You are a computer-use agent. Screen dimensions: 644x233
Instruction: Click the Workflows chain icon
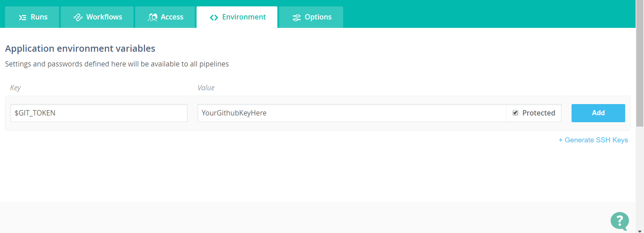coord(78,17)
